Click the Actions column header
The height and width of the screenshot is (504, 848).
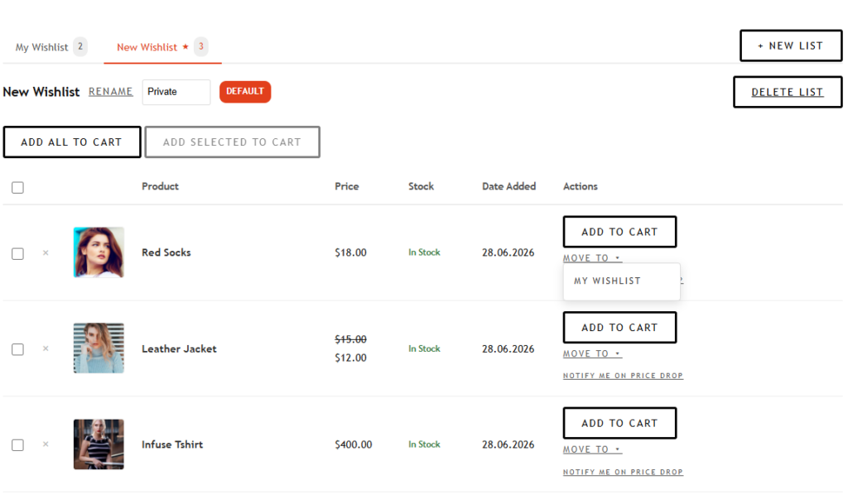coord(581,186)
